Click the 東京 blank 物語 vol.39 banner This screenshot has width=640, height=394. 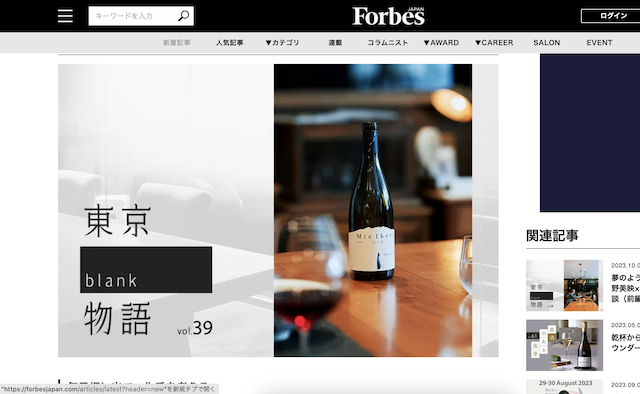[x=166, y=210]
